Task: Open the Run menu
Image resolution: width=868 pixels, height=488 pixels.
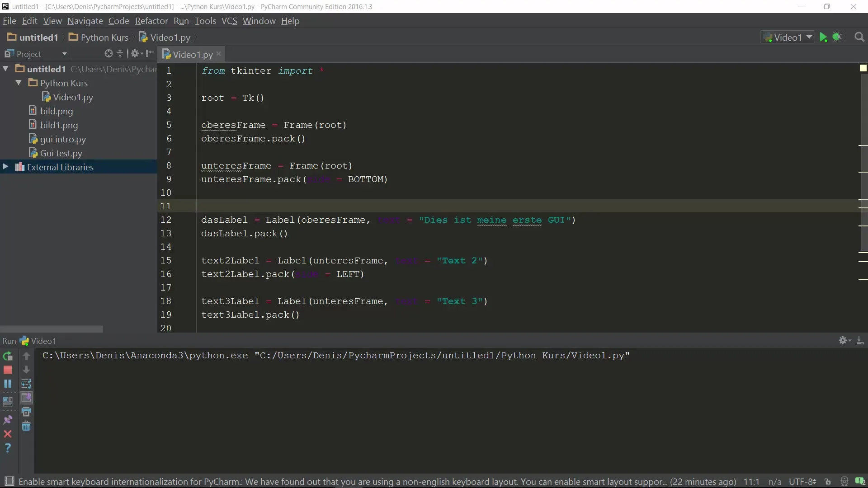Action: 181,21
